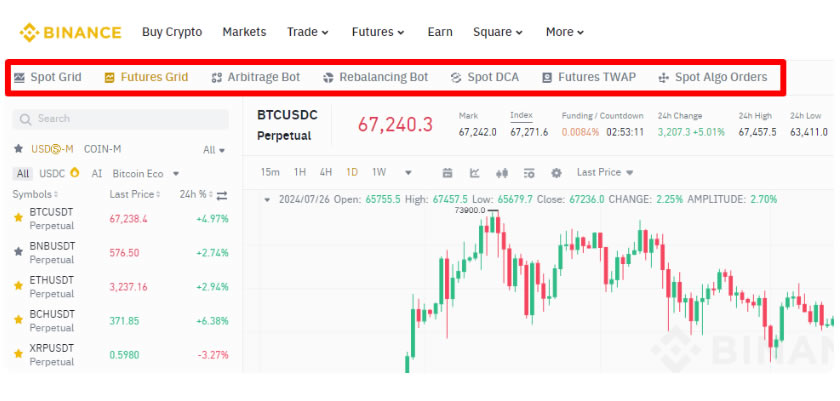Click the chart toolbar icon left of the gear
The width and height of the screenshot is (840, 401).
(529, 172)
